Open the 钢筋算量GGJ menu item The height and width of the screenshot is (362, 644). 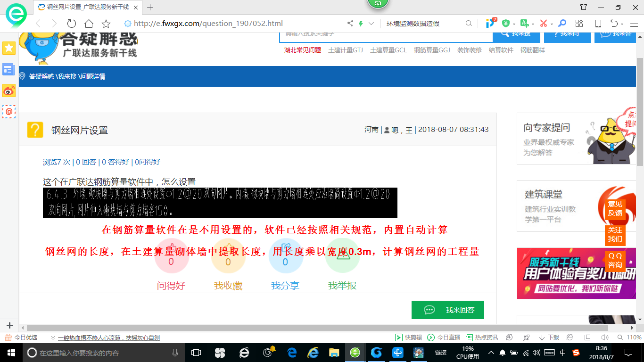tap(432, 50)
